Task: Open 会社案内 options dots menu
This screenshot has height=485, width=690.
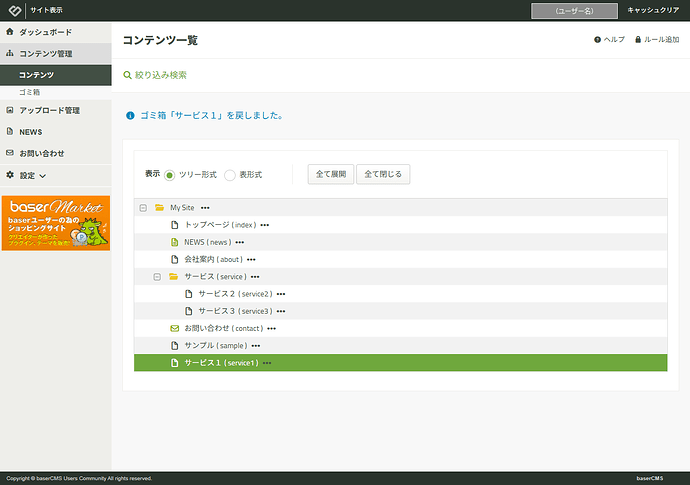Action: [251, 260]
